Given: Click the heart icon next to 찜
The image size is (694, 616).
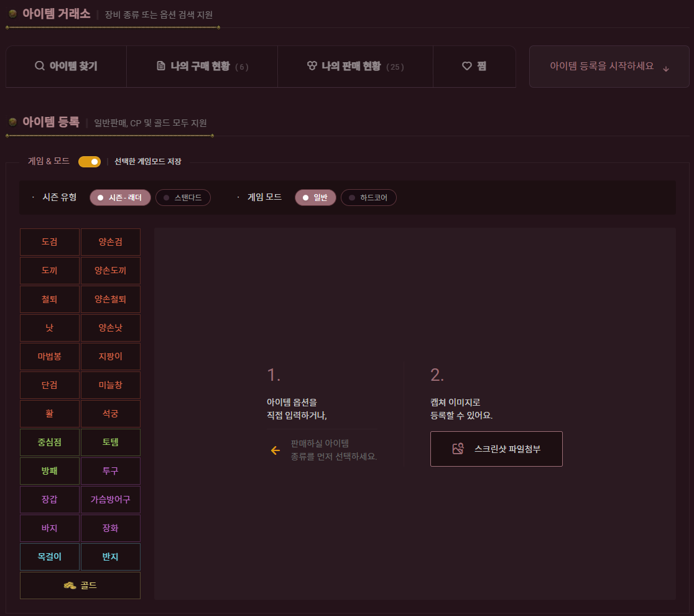Looking at the screenshot, I should (x=466, y=66).
